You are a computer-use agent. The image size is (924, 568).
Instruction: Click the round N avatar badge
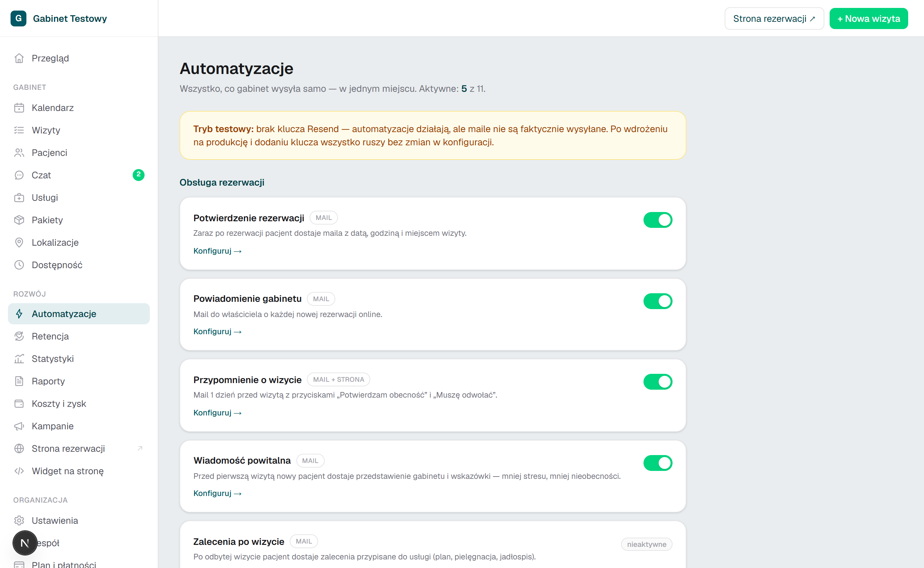25,543
